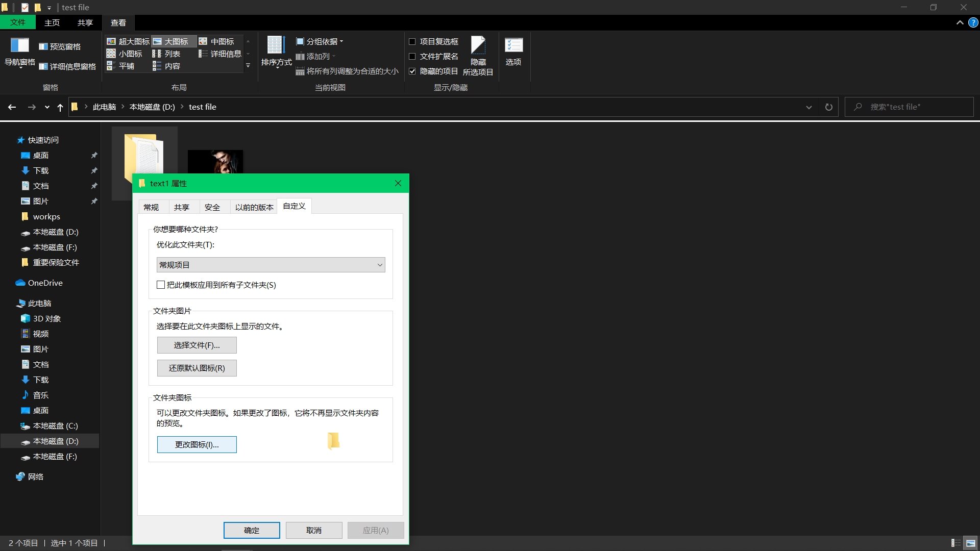Click the navigation pane icon
The image size is (980, 551).
point(19,46)
